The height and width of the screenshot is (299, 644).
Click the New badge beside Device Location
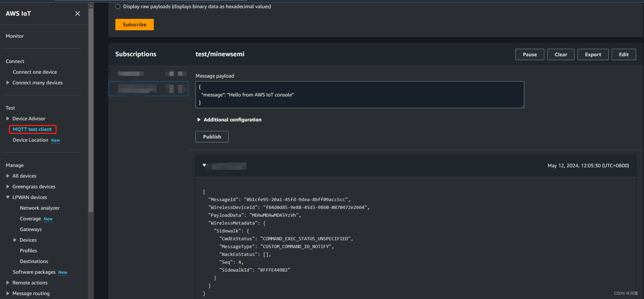pos(56,140)
